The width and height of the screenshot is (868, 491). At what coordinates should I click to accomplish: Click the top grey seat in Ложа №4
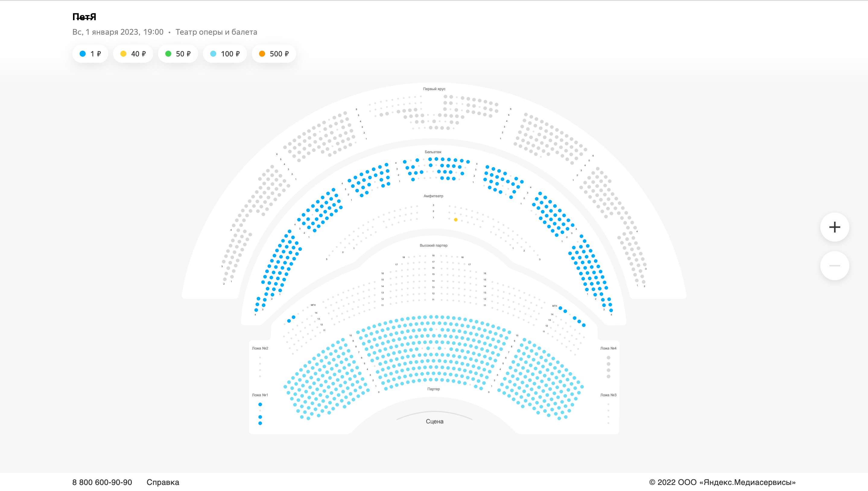(608, 358)
